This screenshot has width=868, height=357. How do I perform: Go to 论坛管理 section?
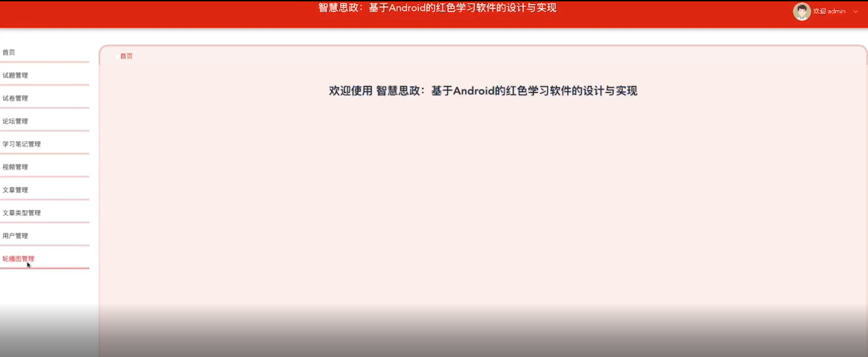coord(44,121)
